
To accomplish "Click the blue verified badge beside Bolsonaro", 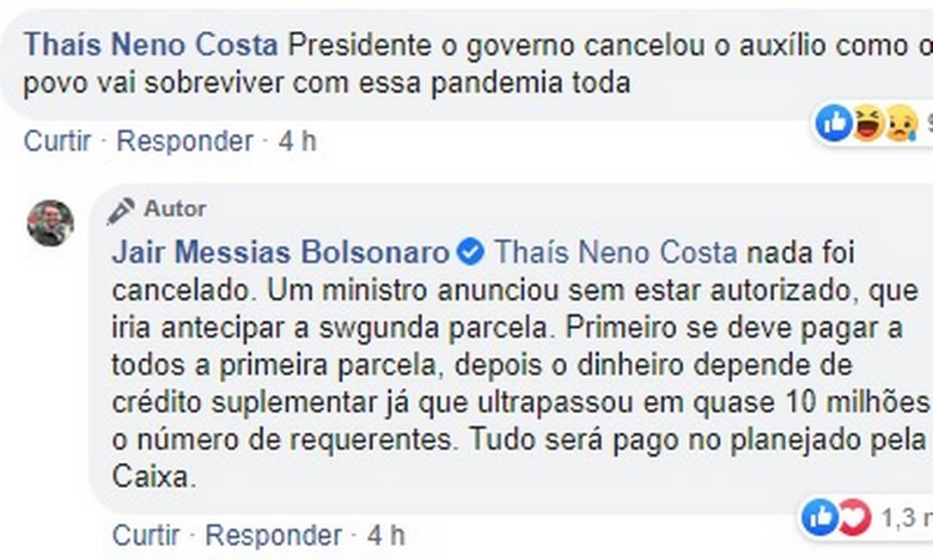I will pos(470,253).
